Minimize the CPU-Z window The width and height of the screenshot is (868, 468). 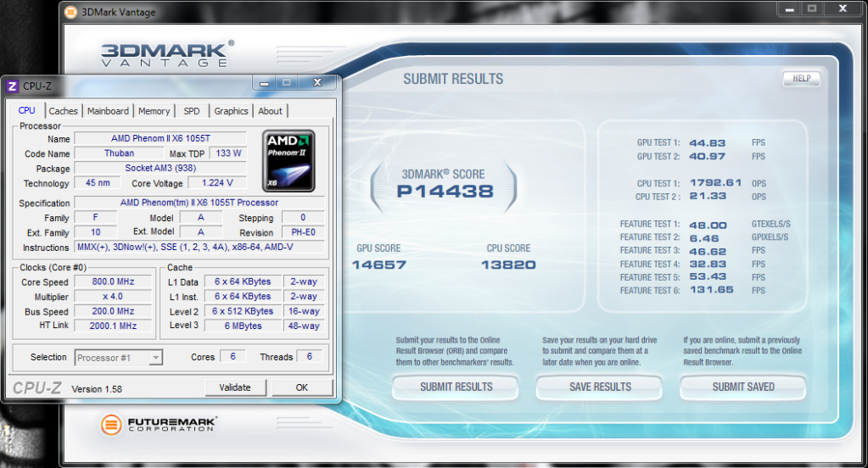[x=265, y=83]
